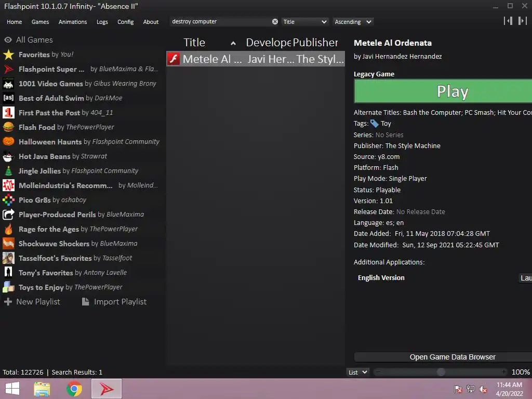Image resolution: width=532 pixels, height=399 pixels.
Task: Click the Flashpoint taskbar icon
Action: coord(107,389)
